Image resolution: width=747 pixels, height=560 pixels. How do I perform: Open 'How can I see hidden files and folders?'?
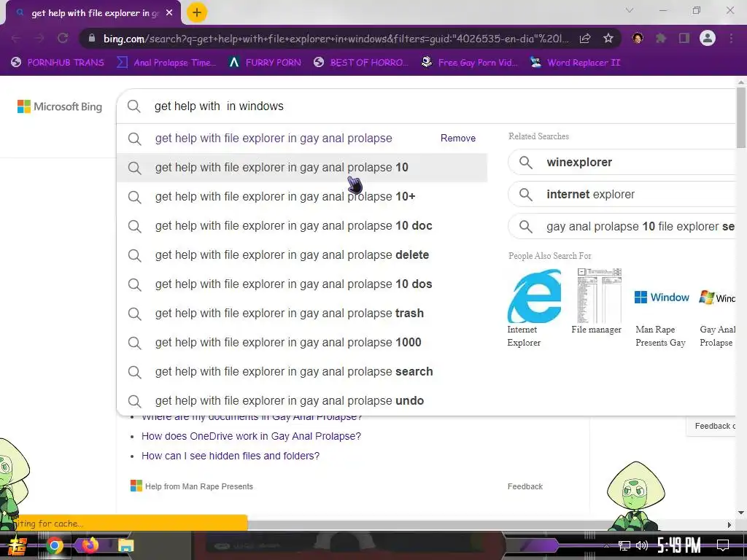(x=230, y=456)
